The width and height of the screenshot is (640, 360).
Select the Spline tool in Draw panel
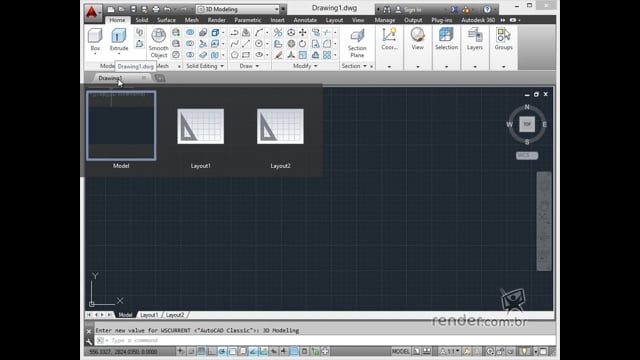pyautogui.click(x=235, y=43)
